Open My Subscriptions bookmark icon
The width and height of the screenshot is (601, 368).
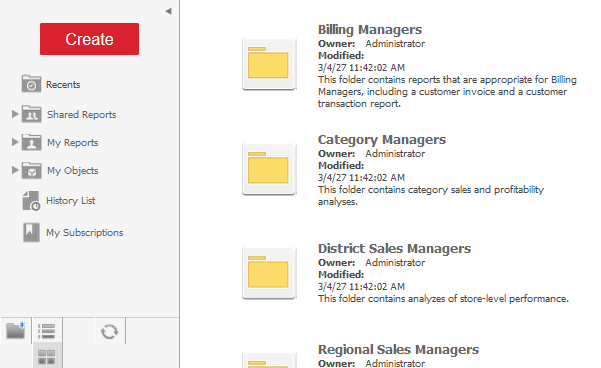coord(31,232)
